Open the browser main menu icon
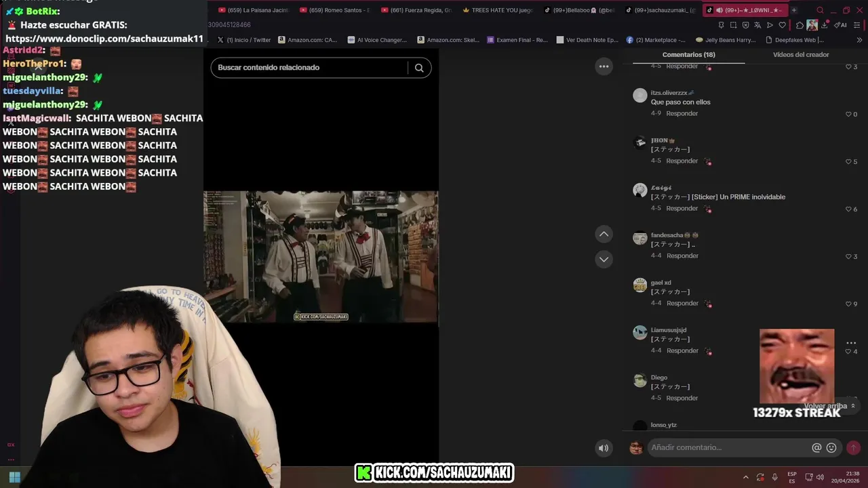 (857, 25)
